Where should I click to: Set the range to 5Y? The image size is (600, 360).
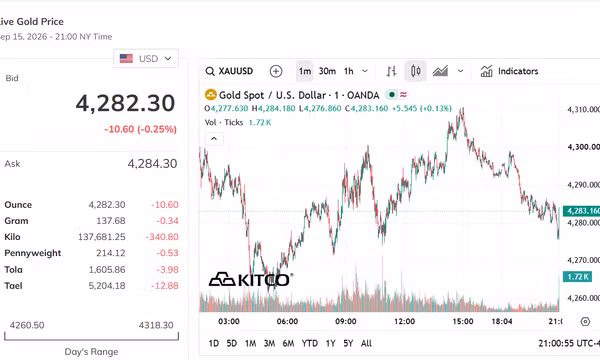pyautogui.click(x=348, y=343)
